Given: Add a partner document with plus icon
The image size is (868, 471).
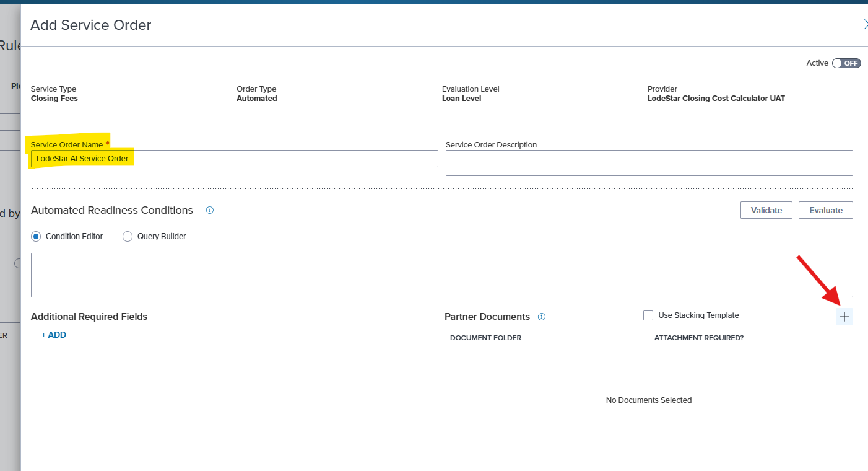Looking at the screenshot, I should [844, 317].
